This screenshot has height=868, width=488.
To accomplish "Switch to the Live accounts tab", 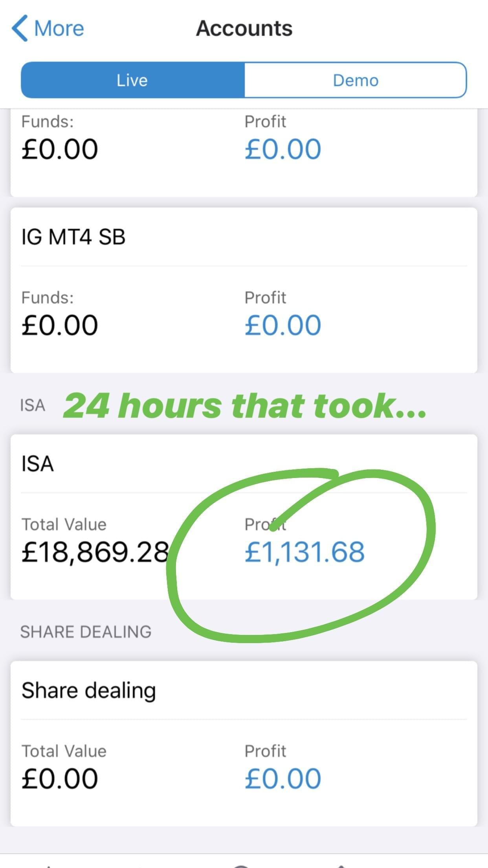I will (x=132, y=80).
